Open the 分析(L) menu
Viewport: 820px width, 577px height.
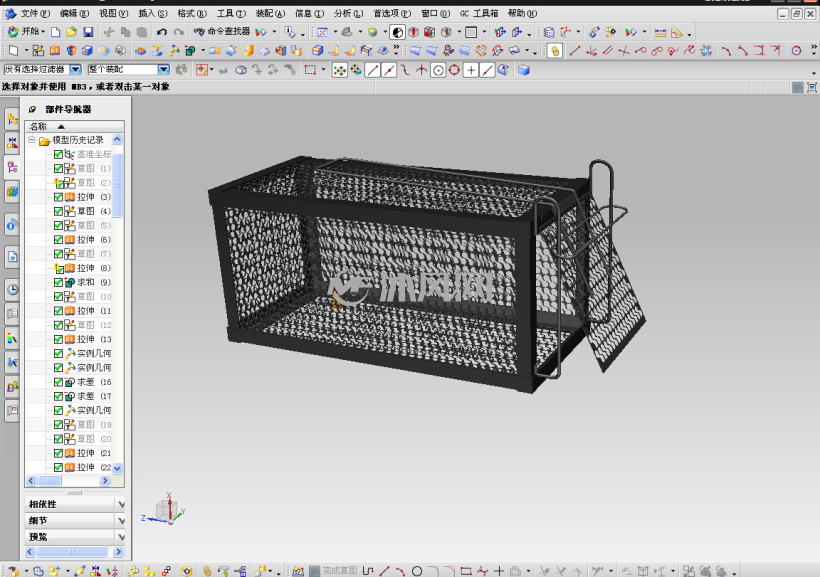pos(348,14)
